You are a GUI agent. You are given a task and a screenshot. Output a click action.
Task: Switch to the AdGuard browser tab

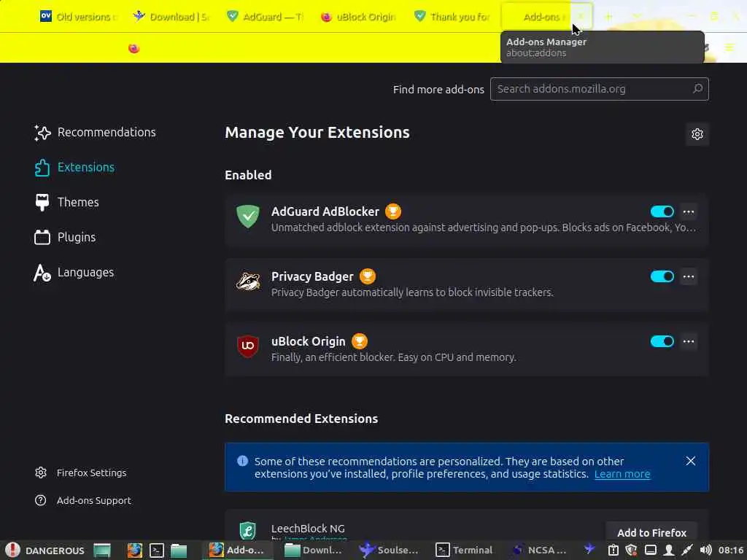point(266,17)
